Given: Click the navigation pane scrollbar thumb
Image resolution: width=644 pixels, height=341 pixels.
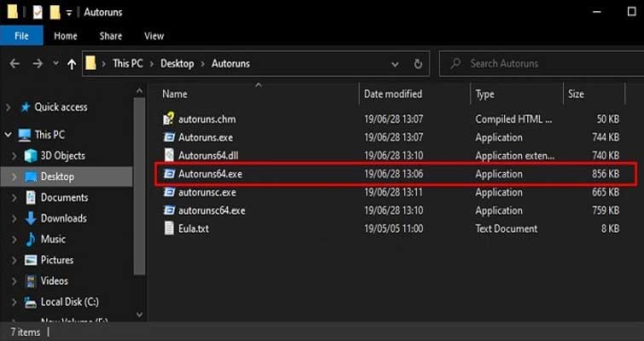Looking at the screenshot, I should pyautogui.click(x=140, y=187).
